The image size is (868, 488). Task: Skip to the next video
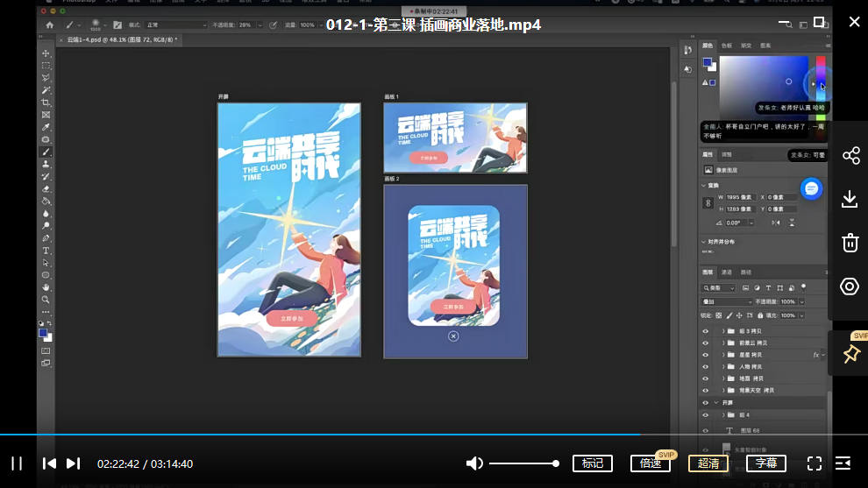coord(74,463)
